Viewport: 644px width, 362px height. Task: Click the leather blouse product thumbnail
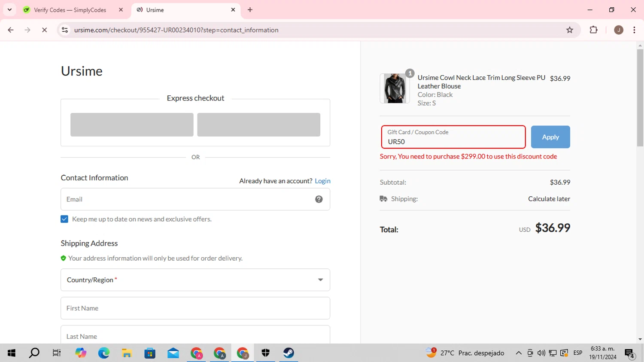coord(395,88)
